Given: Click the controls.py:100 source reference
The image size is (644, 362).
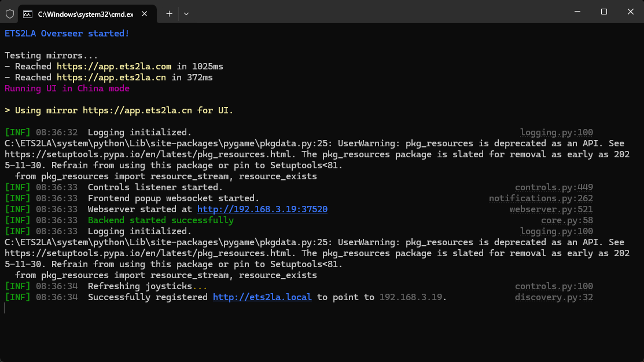Looking at the screenshot, I should point(554,286).
